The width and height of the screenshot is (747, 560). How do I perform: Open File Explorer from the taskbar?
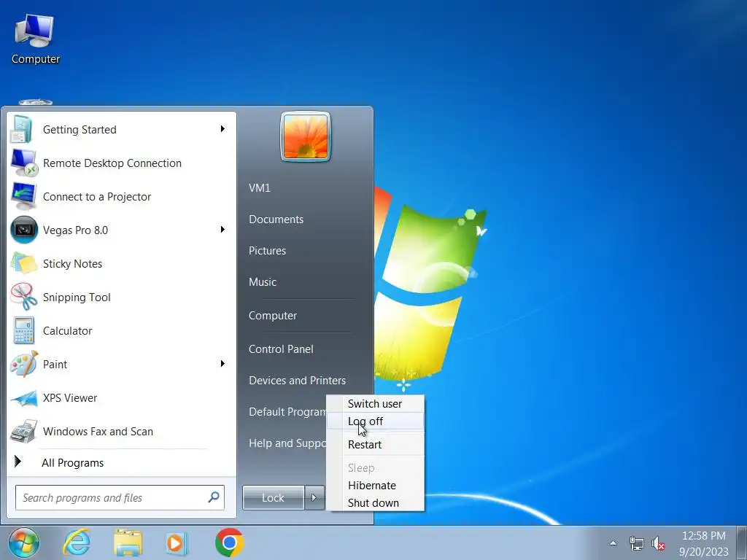click(x=128, y=542)
